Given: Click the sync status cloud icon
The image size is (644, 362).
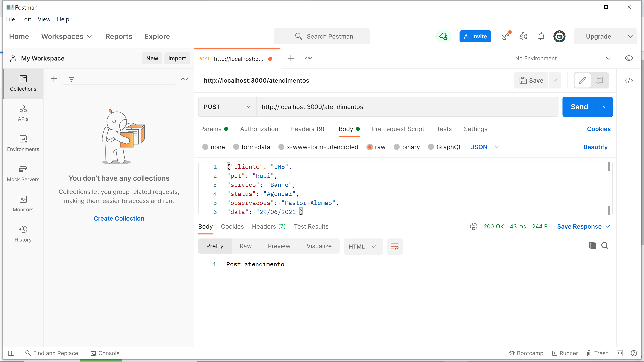Looking at the screenshot, I should click(443, 37).
